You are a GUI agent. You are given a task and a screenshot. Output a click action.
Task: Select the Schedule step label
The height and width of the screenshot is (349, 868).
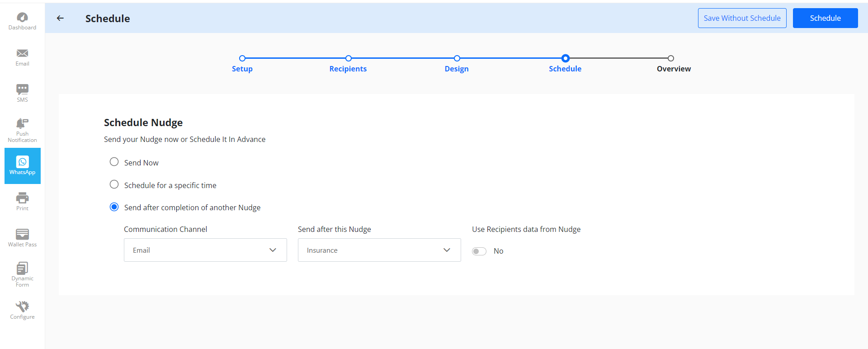pos(565,69)
